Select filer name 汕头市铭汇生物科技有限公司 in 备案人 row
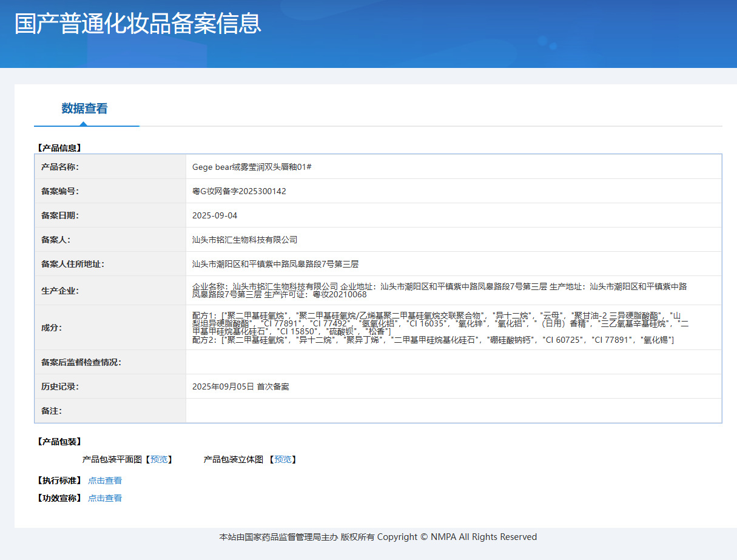Image resolution: width=737 pixels, height=560 pixels. tap(245, 240)
